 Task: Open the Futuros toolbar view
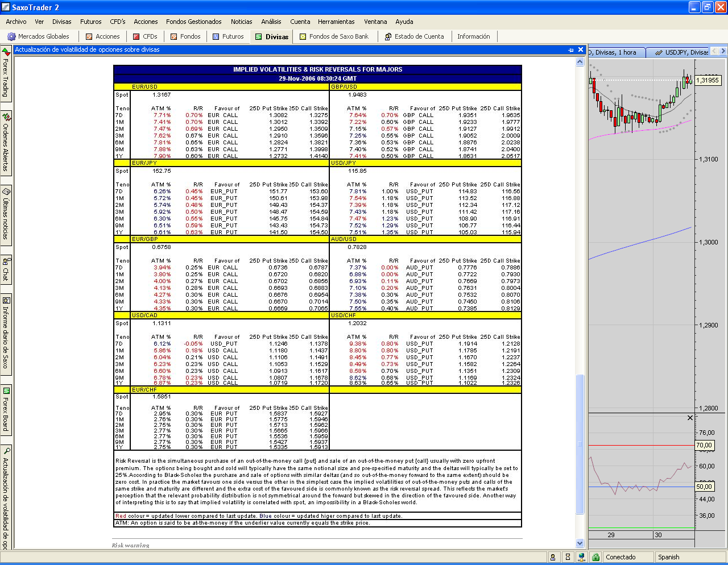(227, 36)
